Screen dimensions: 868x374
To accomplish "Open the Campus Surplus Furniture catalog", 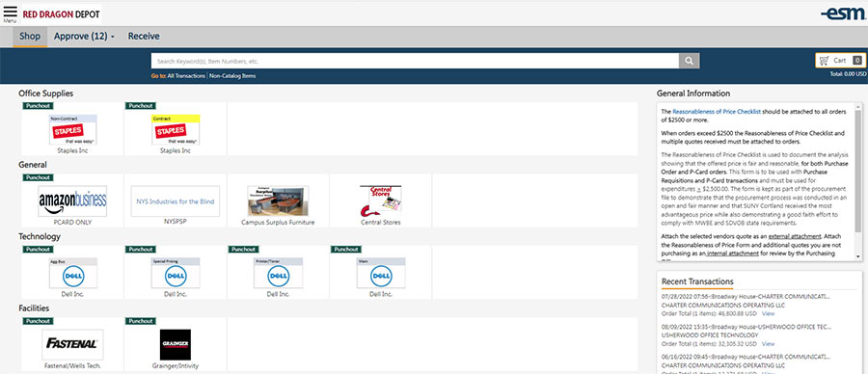I will pos(278,200).
